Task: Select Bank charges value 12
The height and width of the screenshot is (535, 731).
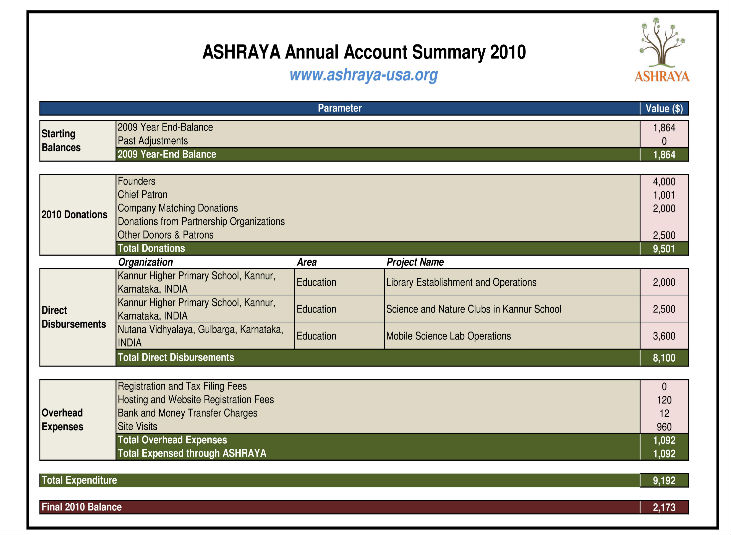Action: coord(664,413)
